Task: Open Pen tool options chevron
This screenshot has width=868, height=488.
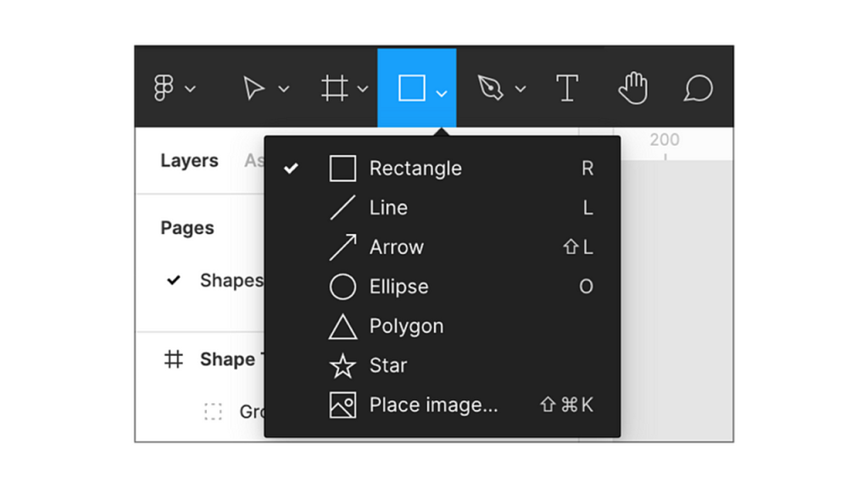Action: 520,89
